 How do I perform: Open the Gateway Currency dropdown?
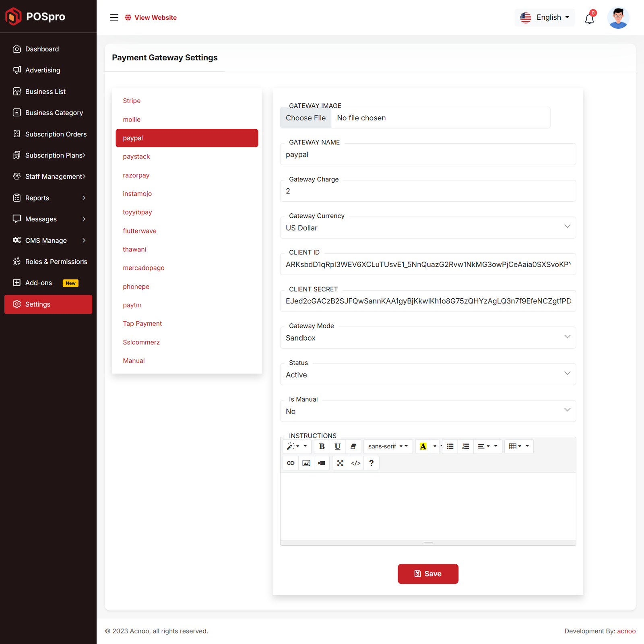coord(427,228)
